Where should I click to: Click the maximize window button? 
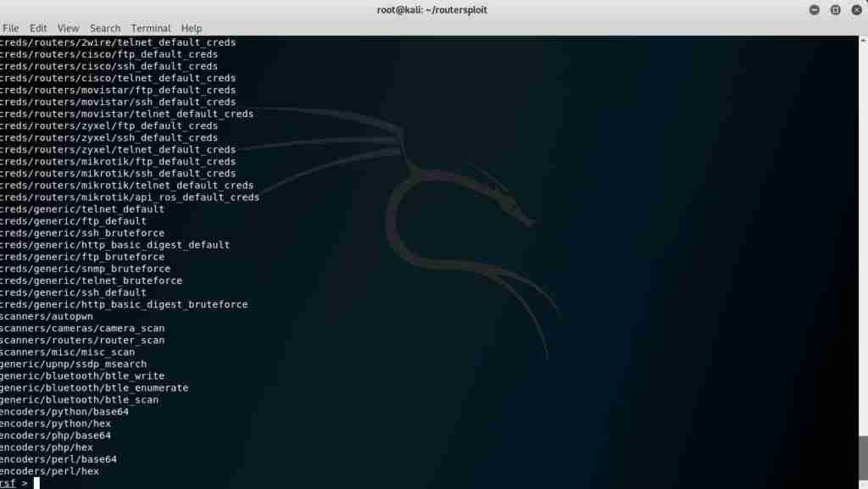[x=835, y=9]
